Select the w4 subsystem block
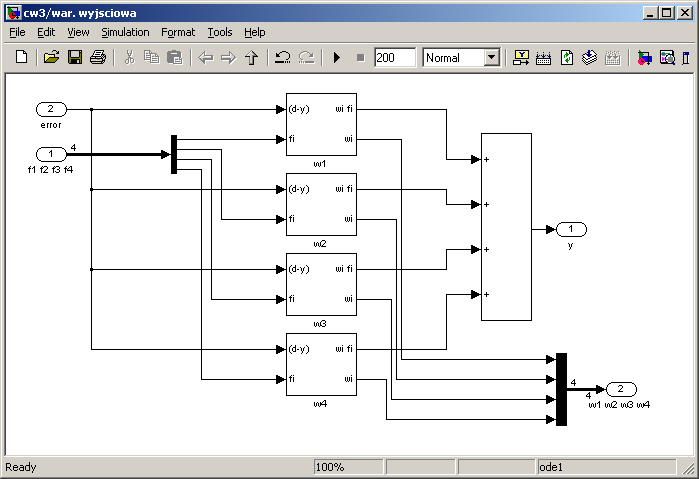This screenshot has width=699, height=479. pos(320,363)
